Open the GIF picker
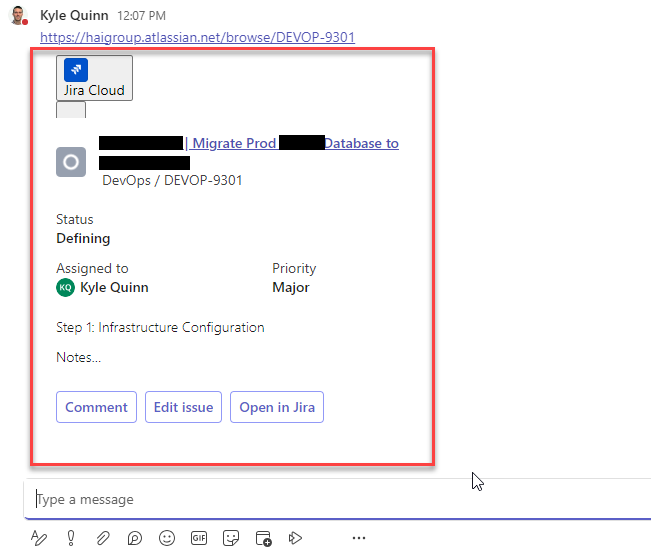This screenshot has height=558, width=651. [199, 538]
